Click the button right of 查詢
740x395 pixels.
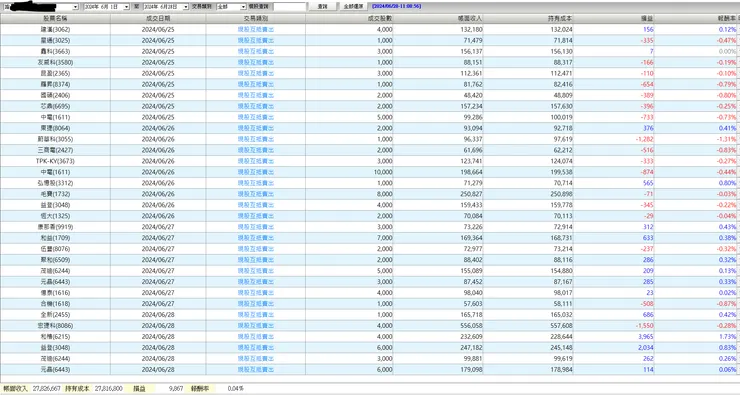(x=353, y=7)
